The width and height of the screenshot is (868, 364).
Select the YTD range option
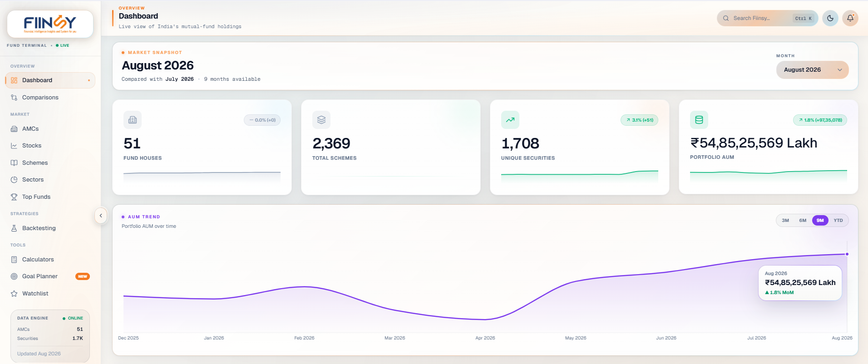(x=838, y=221)
